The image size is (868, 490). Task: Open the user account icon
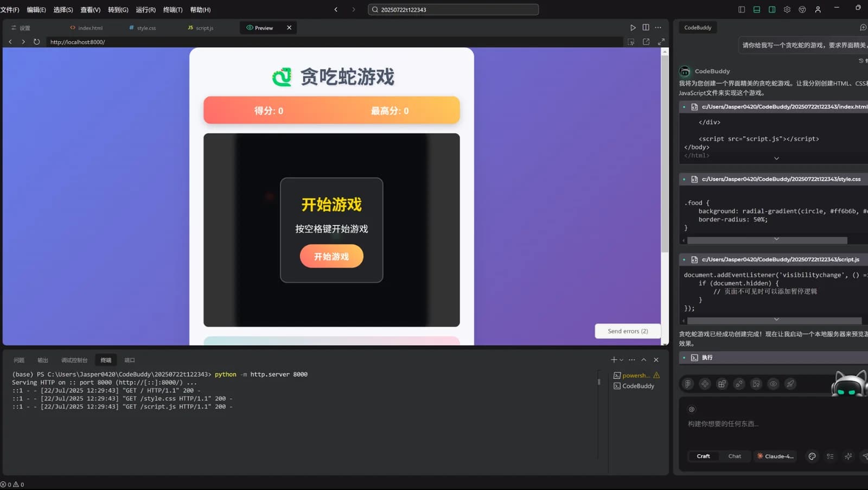pyautogui.click(x=818, y=9)
